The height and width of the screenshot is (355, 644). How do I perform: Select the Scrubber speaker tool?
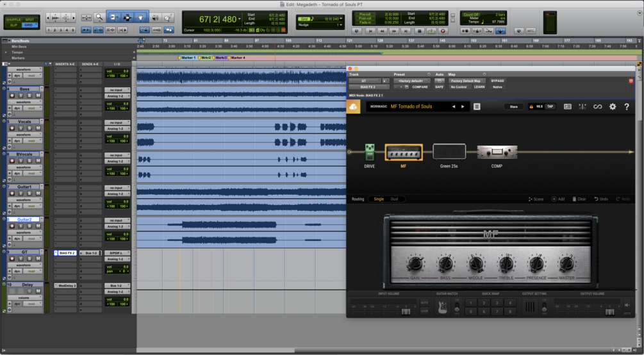coord(155,18)
